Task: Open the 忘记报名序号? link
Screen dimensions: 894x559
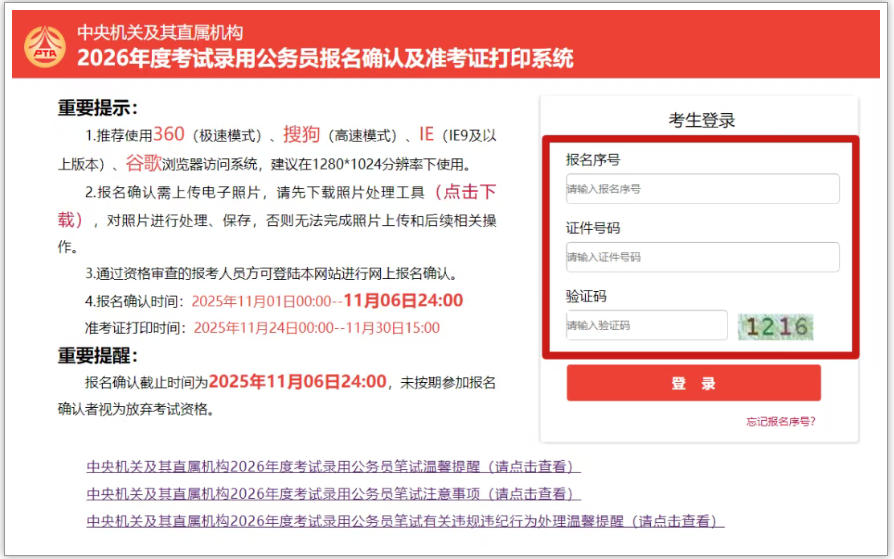Action: [x=780, y=421]
